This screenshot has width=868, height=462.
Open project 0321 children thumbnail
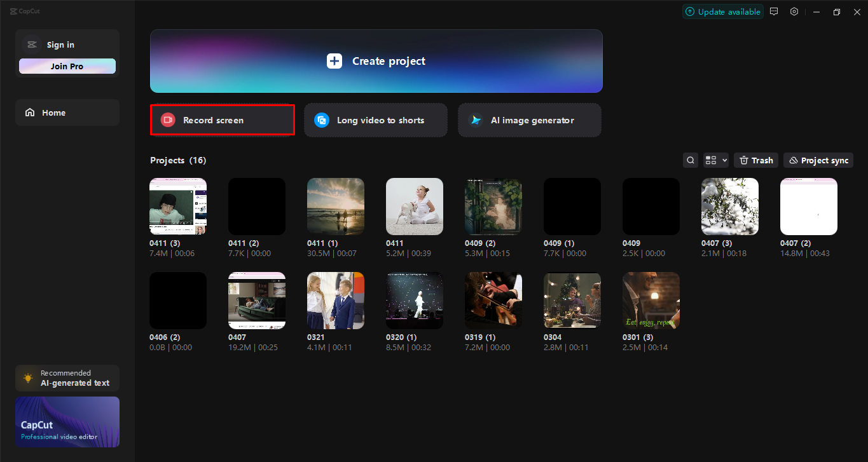pos(336,301)
